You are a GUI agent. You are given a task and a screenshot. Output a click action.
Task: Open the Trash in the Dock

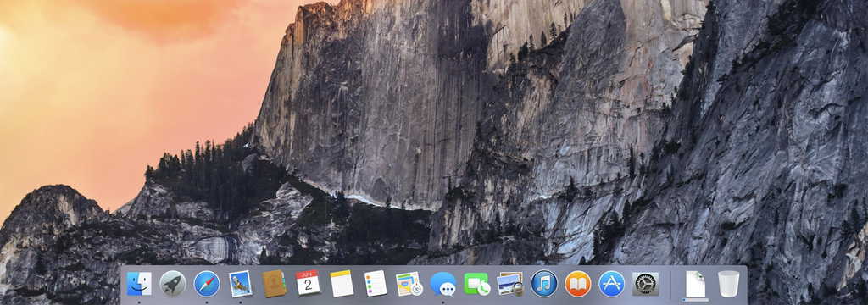(728, 284)
